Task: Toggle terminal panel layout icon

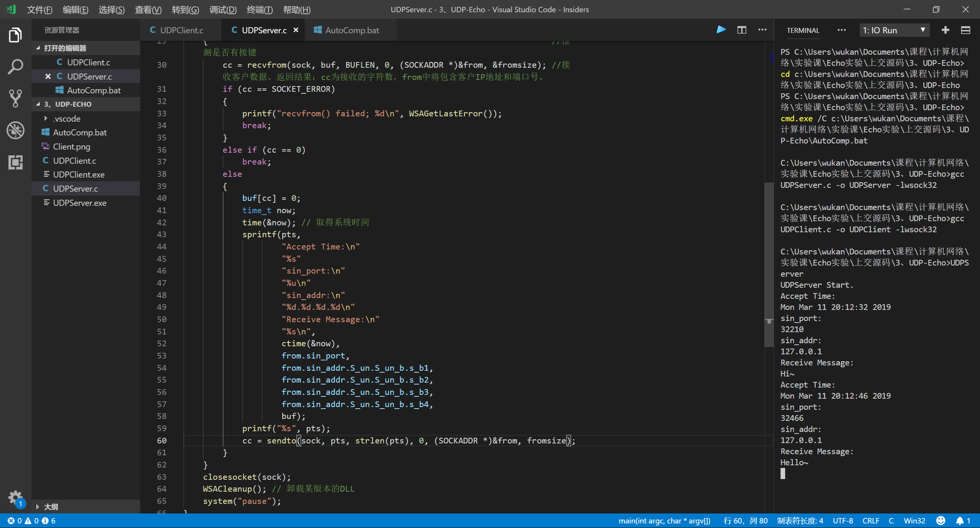Action: tap(965, 30)
